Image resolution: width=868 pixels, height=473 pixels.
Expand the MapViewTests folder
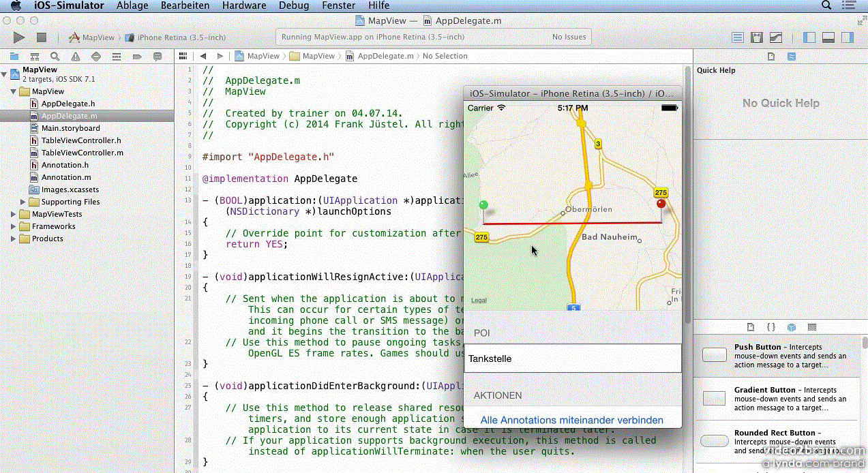pyautogui.click(x=14, y=214)
